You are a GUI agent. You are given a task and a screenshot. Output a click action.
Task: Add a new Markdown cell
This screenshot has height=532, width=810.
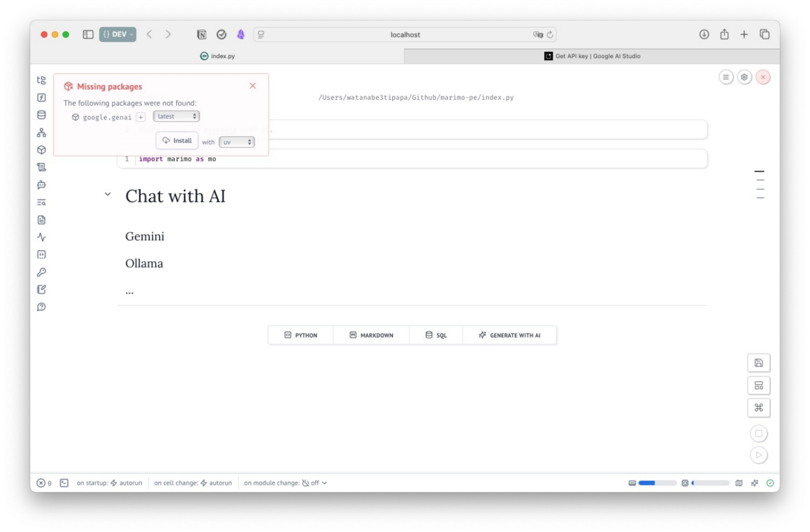click(x=371, y=335)
